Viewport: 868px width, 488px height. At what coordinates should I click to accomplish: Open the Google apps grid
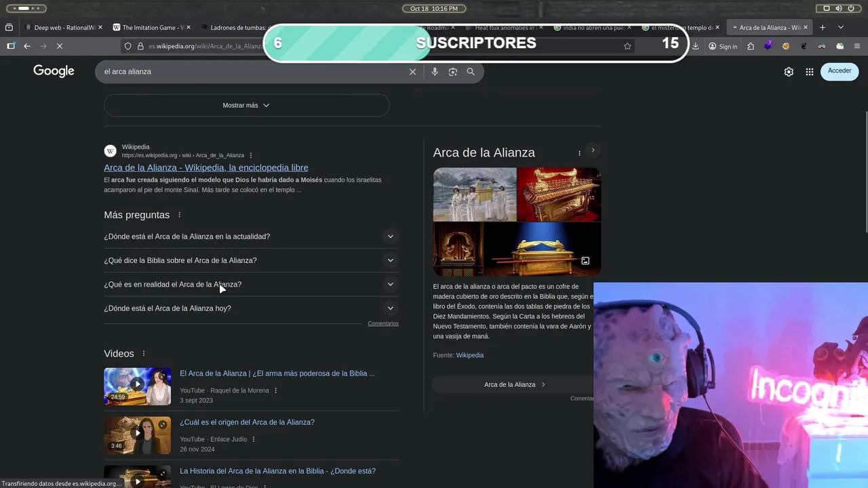coord(810,72)
